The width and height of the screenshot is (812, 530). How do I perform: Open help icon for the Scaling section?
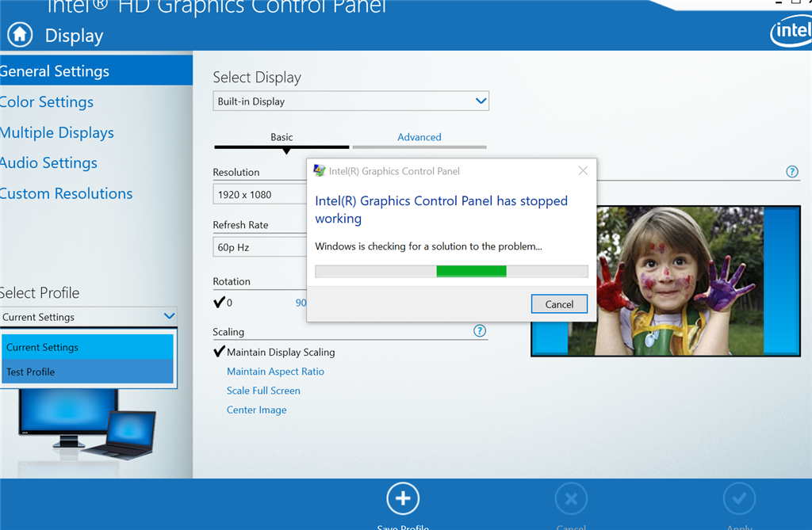click(x=480, y=330)
